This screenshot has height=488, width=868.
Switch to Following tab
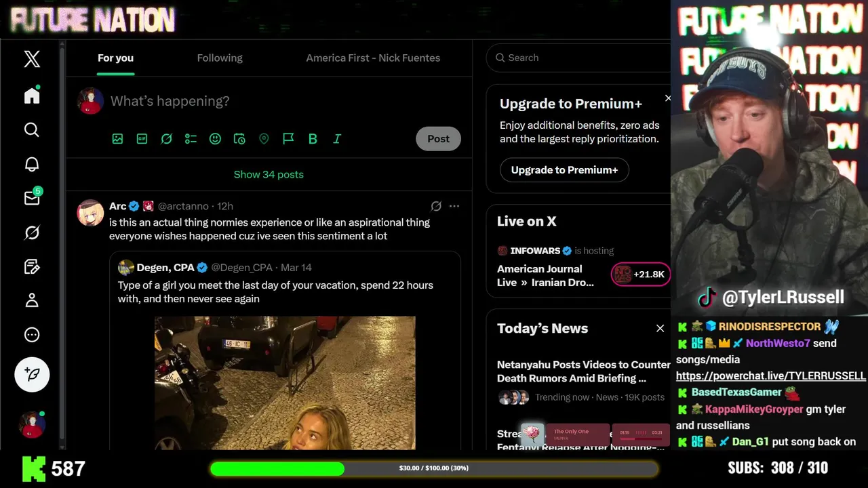pos(220,58)
